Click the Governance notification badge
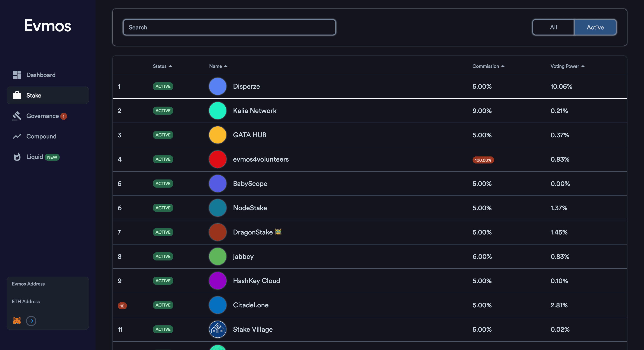 tap(64, 116)
